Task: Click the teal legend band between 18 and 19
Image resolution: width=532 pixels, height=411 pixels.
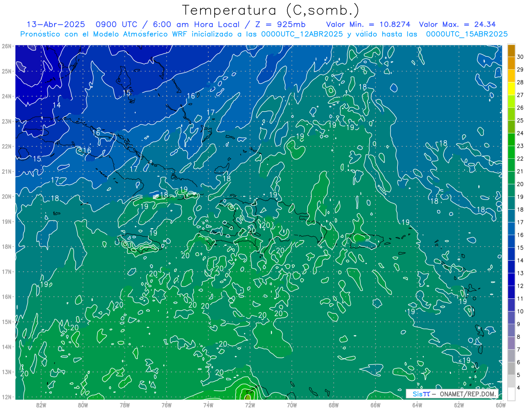Action: [x=511, y=203]
